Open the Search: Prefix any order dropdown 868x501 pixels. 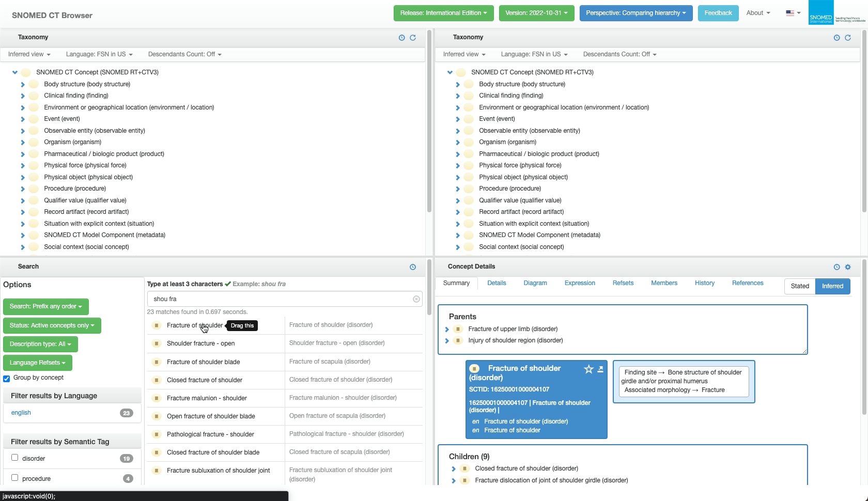pyautogui.click(x=46, y=307)
